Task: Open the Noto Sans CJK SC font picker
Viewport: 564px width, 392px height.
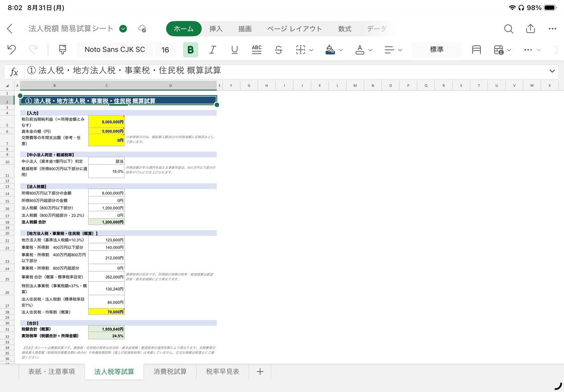Action: point(115,49)
